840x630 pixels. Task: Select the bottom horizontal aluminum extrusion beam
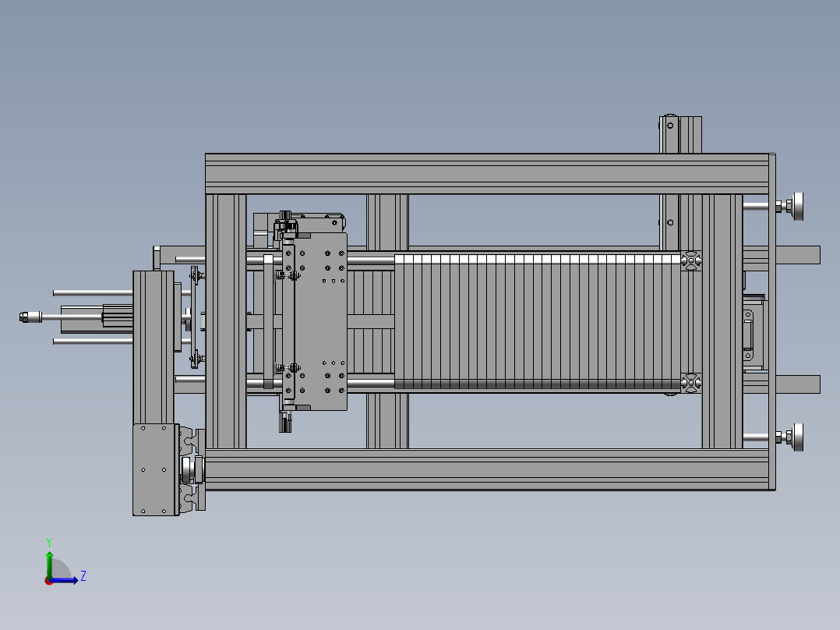[487, 469]
